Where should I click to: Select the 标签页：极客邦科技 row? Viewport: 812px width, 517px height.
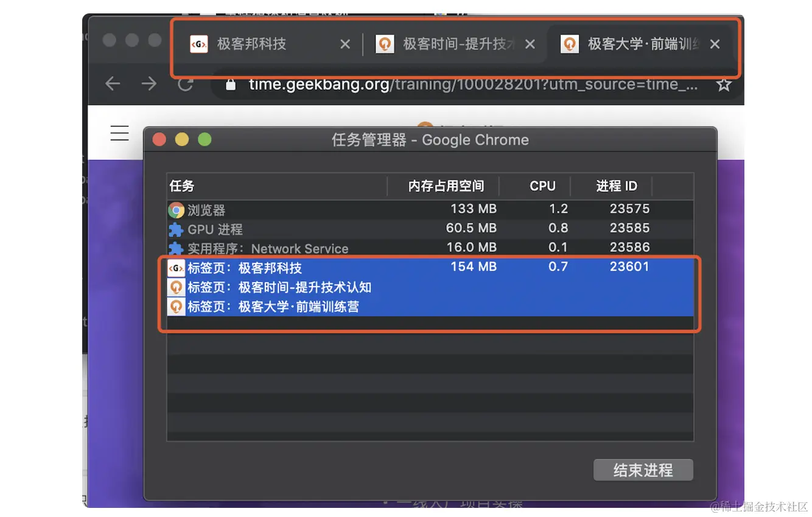click(430, 268)
